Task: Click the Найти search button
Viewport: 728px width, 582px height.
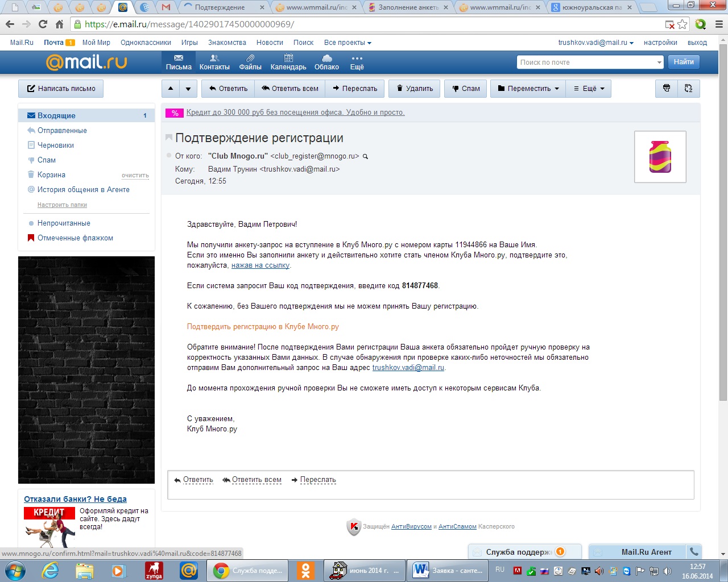Action: (684, 62)
